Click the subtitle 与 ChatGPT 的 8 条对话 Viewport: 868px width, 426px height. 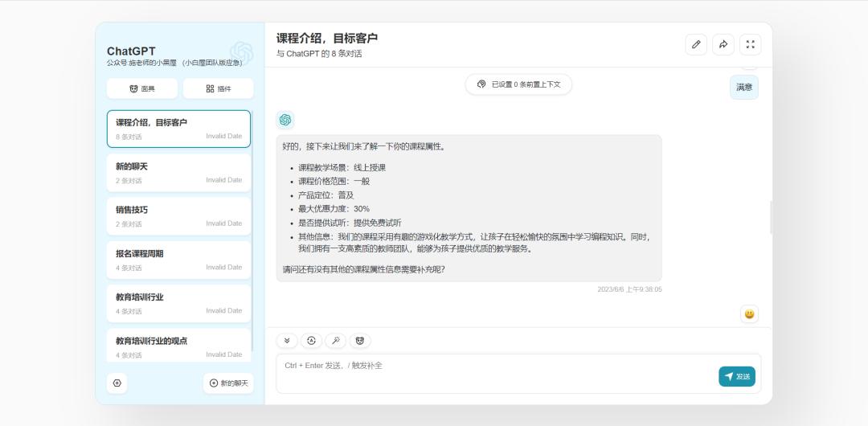click(319, 54)
